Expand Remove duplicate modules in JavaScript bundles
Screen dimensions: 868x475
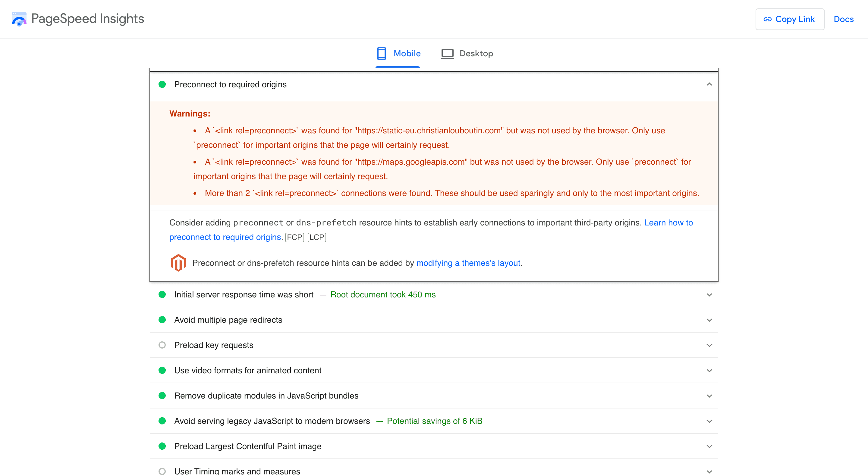(710, 396)
